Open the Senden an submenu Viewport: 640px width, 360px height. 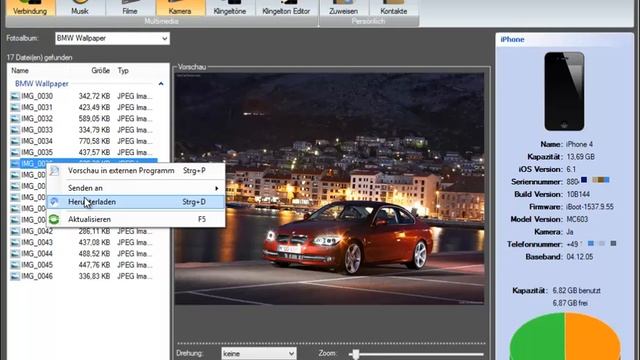click(x=136, y=188)
